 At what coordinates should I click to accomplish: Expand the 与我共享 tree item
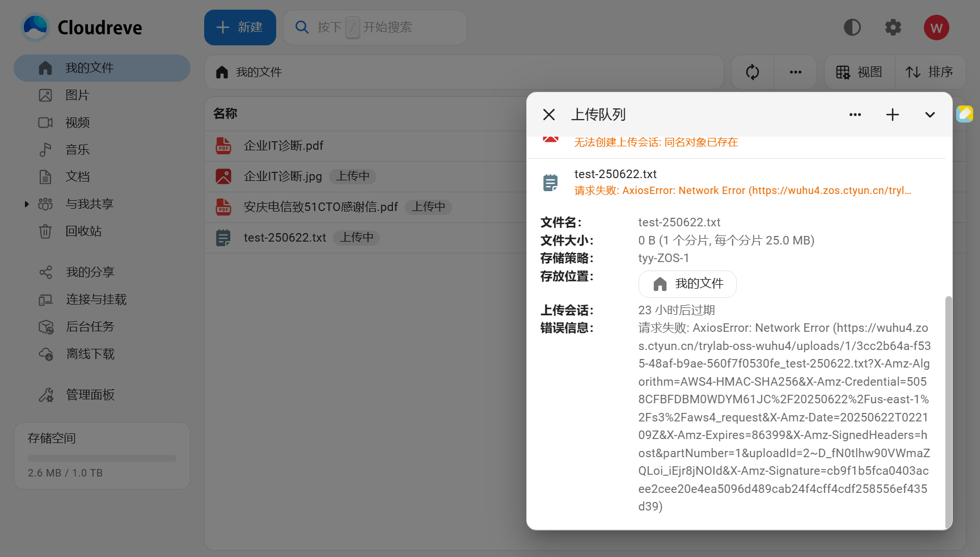coord(26,204)
